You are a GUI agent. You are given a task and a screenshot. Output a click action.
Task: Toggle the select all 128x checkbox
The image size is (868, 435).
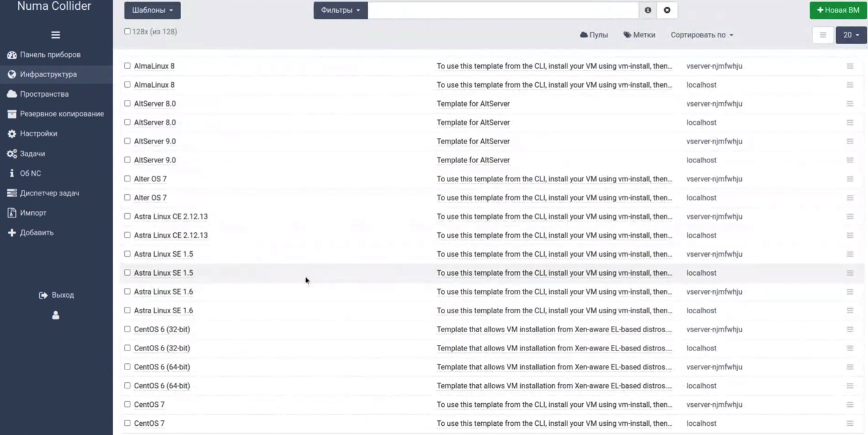coord(127,31)
